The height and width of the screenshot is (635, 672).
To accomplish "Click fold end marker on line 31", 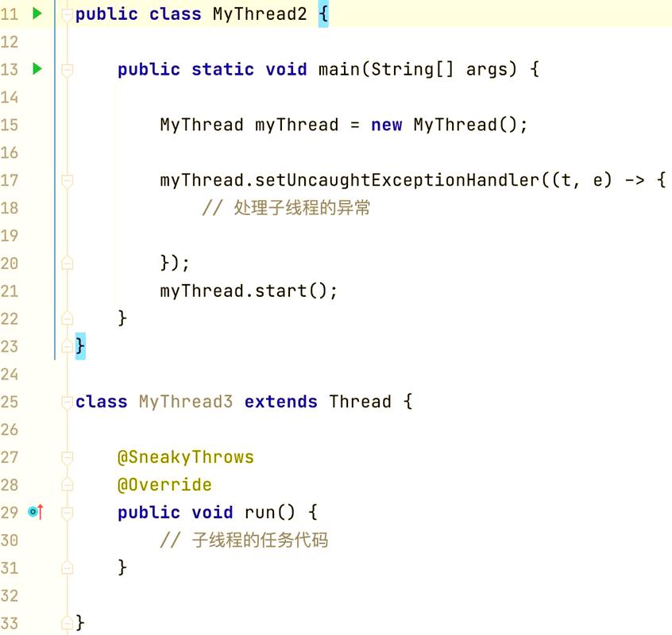I will pos(67,568).
